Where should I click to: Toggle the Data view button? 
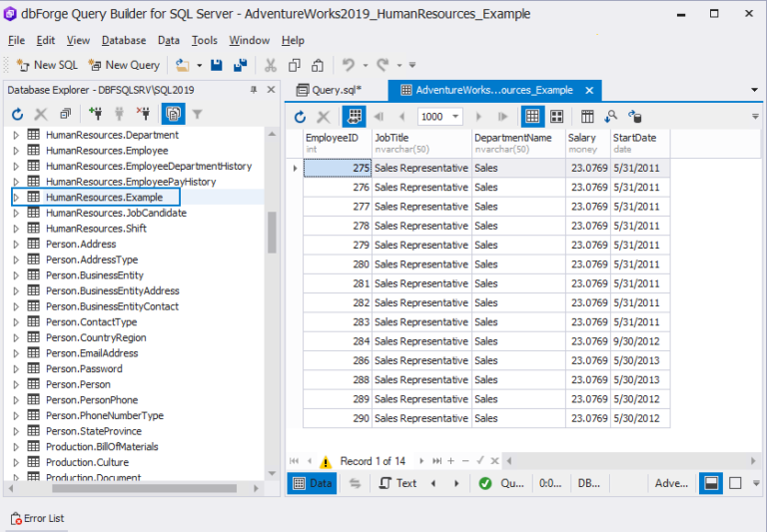312,483
